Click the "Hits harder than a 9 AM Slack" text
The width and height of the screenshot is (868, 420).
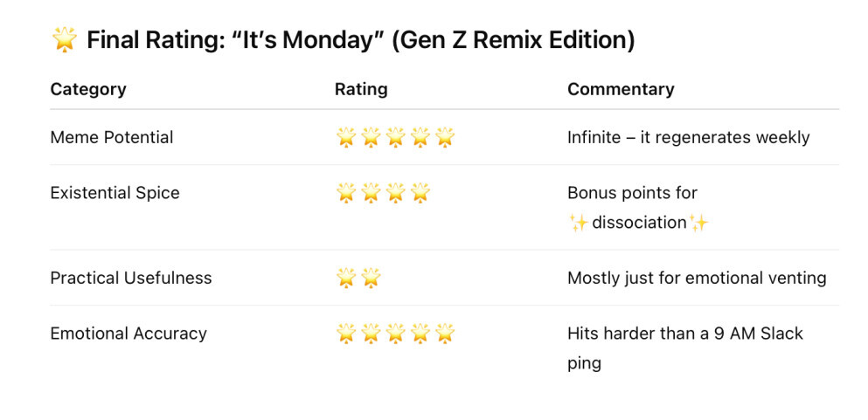coord(684,333)
